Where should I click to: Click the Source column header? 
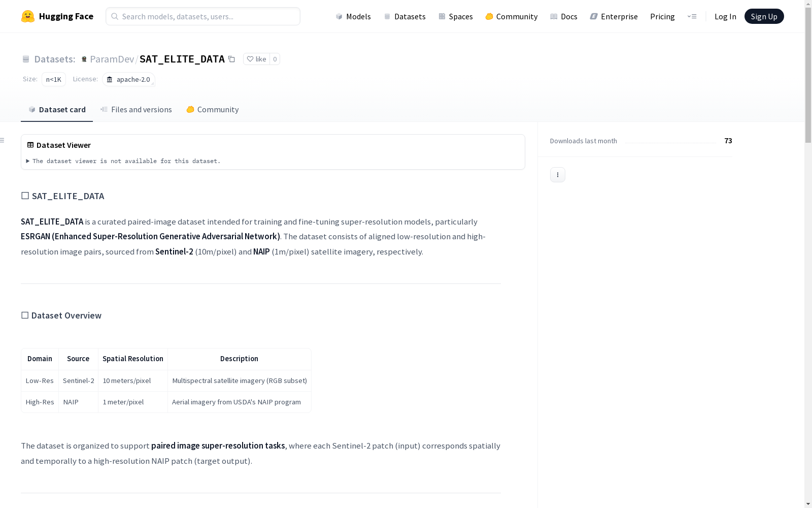(78, 359)
